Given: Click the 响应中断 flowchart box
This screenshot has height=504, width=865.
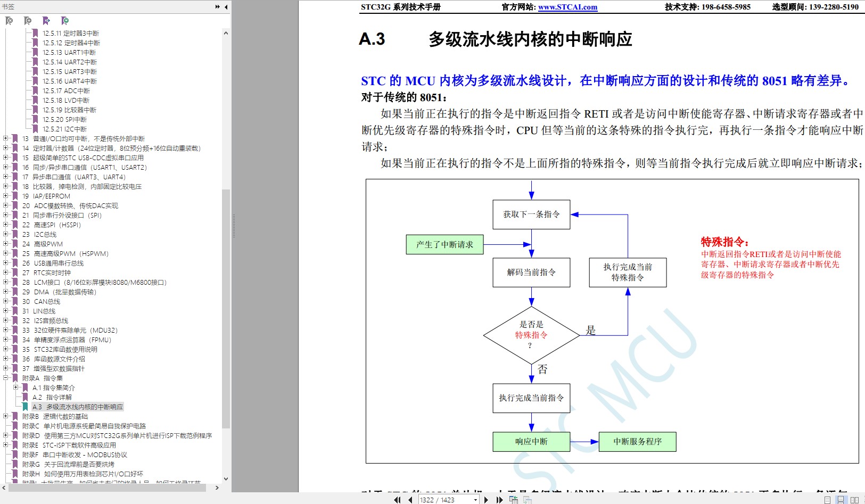Looking at the screenshot, I should pos(531,442).
